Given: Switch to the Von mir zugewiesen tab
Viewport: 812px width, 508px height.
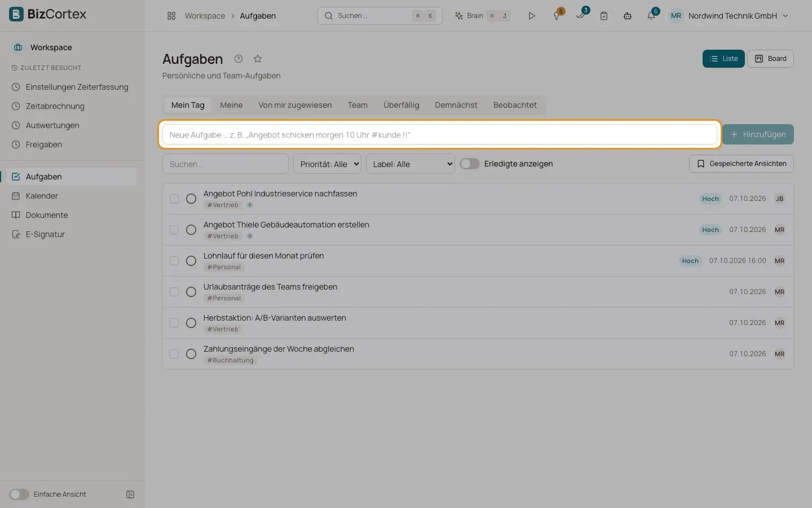Looking at the screenshot, I should click(x=295, y=105).
